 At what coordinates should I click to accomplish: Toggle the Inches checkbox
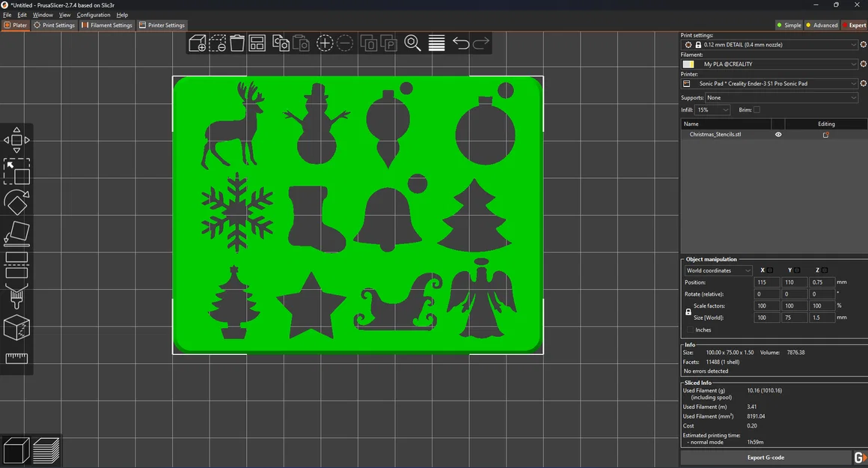click(690, 329)
